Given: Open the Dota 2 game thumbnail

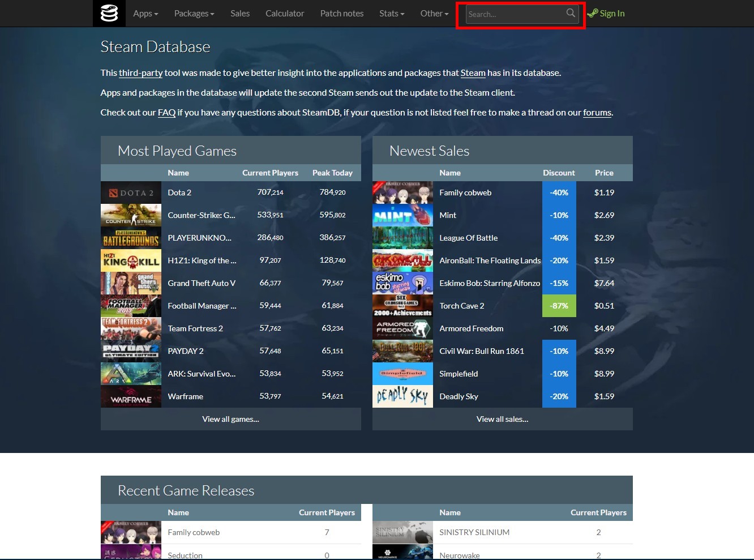Looking at the screenshot, I should pos(131,193).
